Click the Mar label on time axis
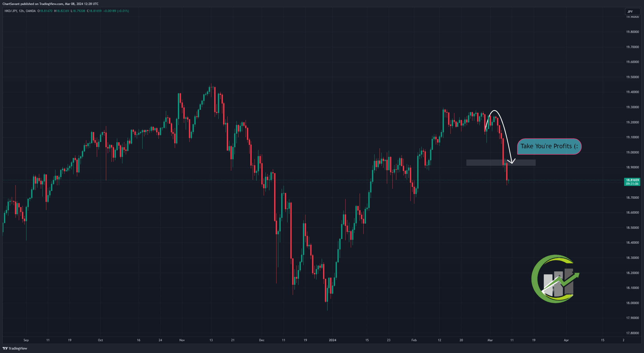The width and height of the screenshot is (644, 353). [490, 340]
